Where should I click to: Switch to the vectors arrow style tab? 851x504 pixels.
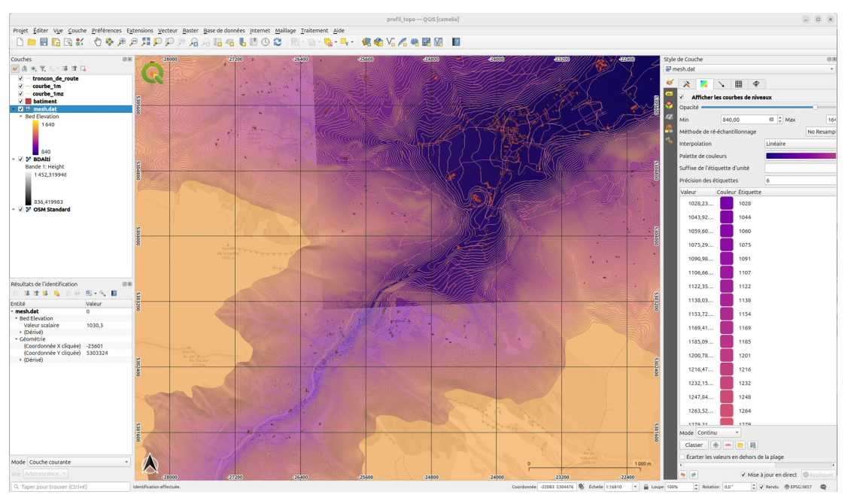point(722,84)
